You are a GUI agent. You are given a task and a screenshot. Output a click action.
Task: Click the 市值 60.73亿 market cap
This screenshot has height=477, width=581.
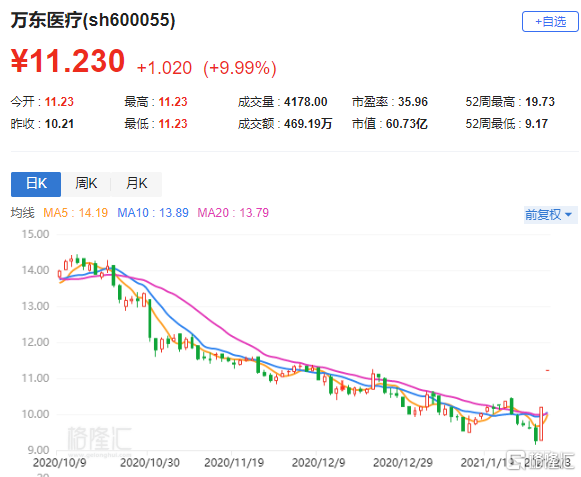click(390, 123)
